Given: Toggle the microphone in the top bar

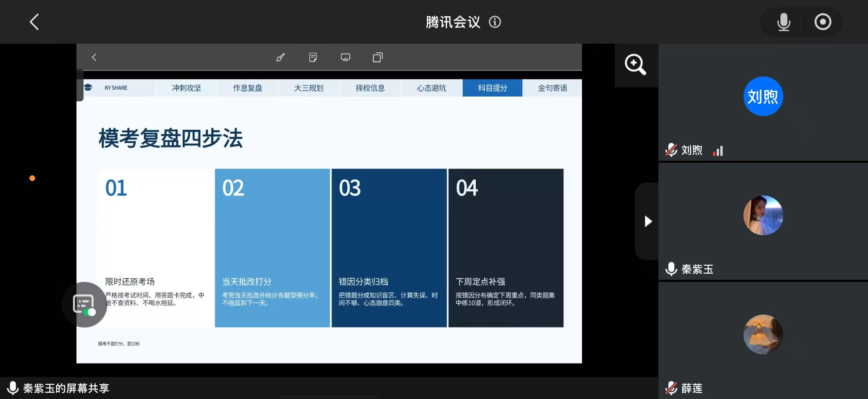Looking at the screenshot, I should pos(784,22).
